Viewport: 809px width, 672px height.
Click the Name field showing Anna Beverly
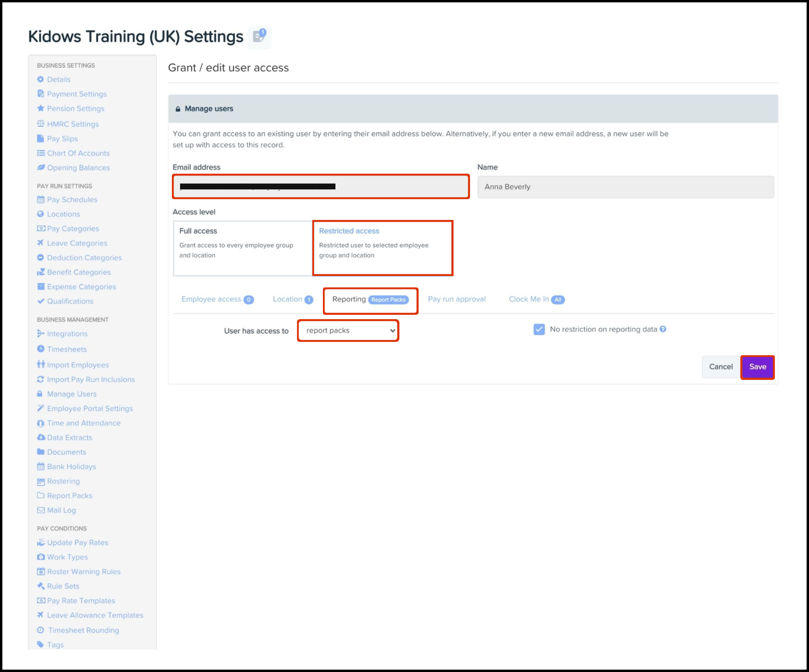pyautogui.click(x=625, y=187)
